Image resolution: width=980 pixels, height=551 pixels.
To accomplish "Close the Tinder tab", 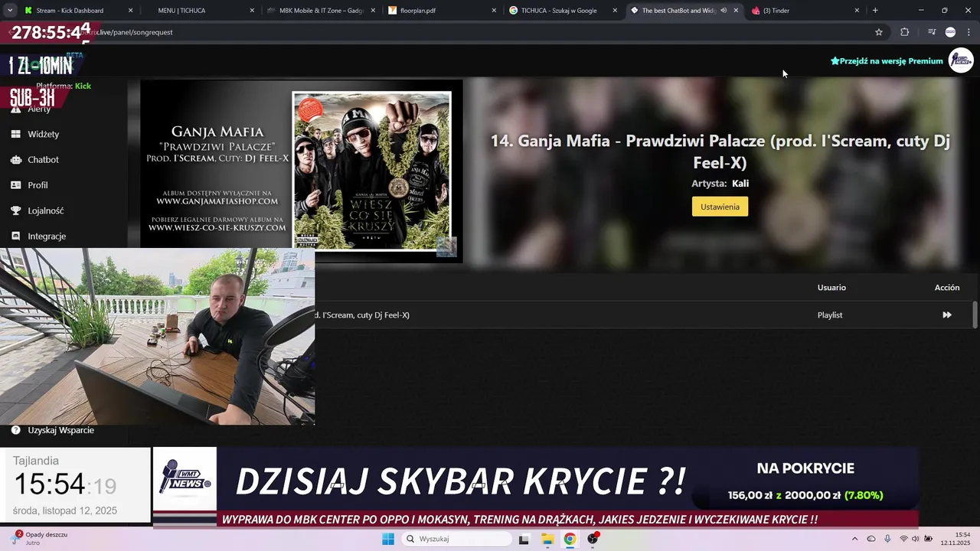I will coord(857,11).
